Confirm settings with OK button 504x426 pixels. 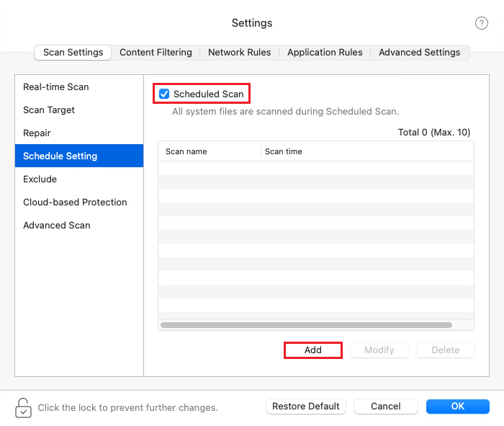(x=458, y=407)
